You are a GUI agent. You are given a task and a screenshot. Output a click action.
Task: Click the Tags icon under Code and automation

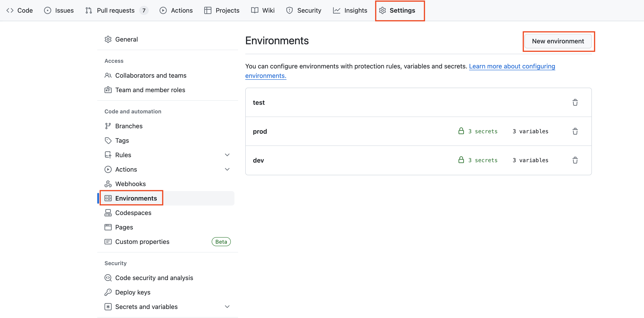coord(108,140)
